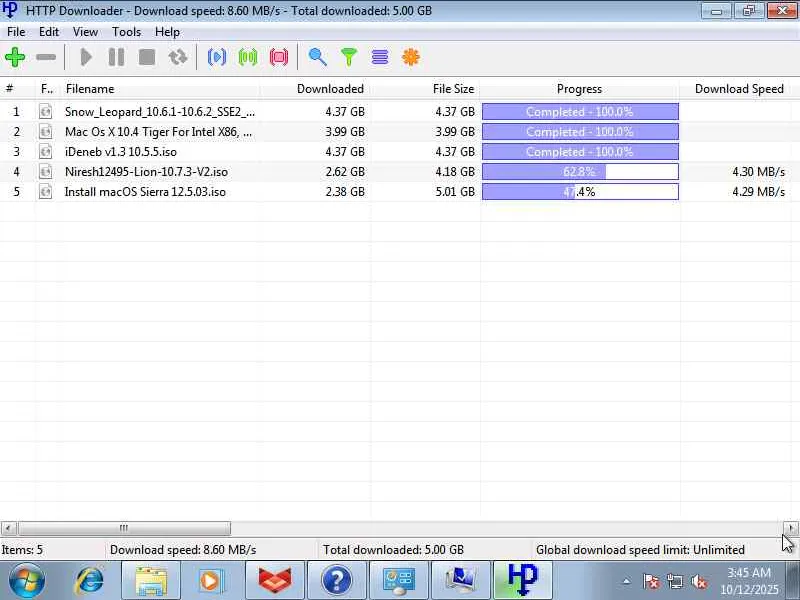Open Windows Media Player from taskbar
This screenshot has height=600, width=800.
point(212,581)
